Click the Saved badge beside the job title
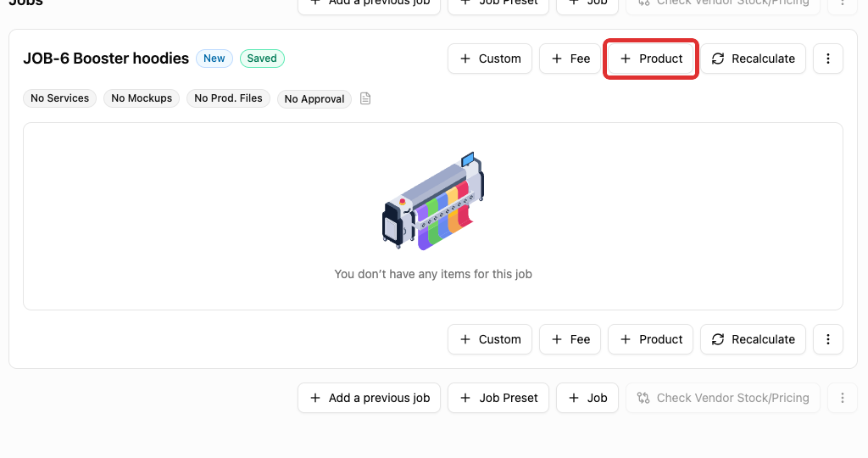 click(x=262, y=59)
